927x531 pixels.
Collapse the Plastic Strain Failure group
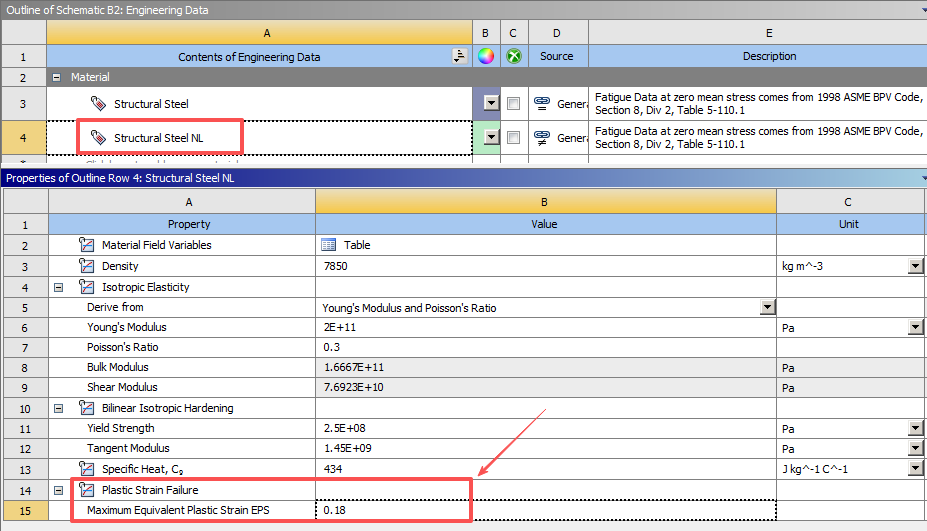59,490
